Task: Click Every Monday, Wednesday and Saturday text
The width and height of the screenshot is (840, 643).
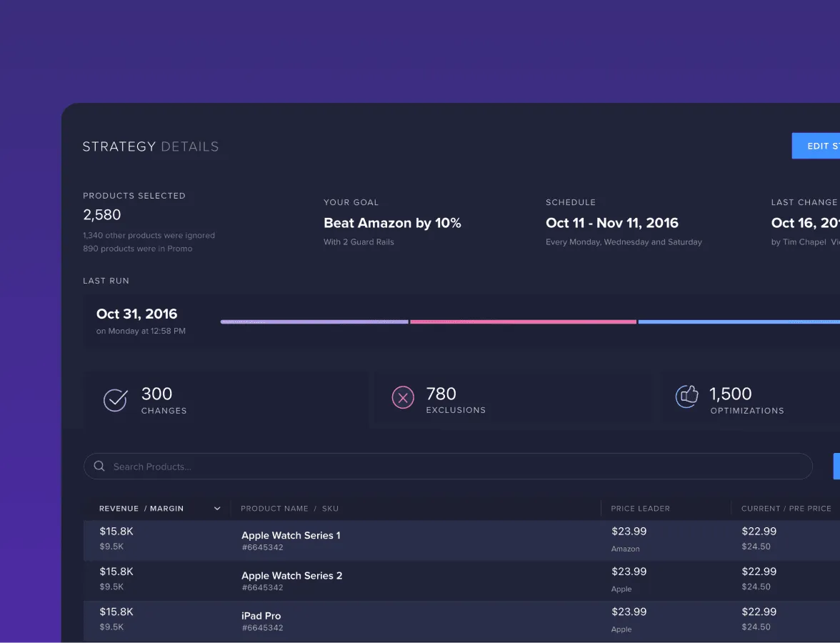Action: (624, 242)
